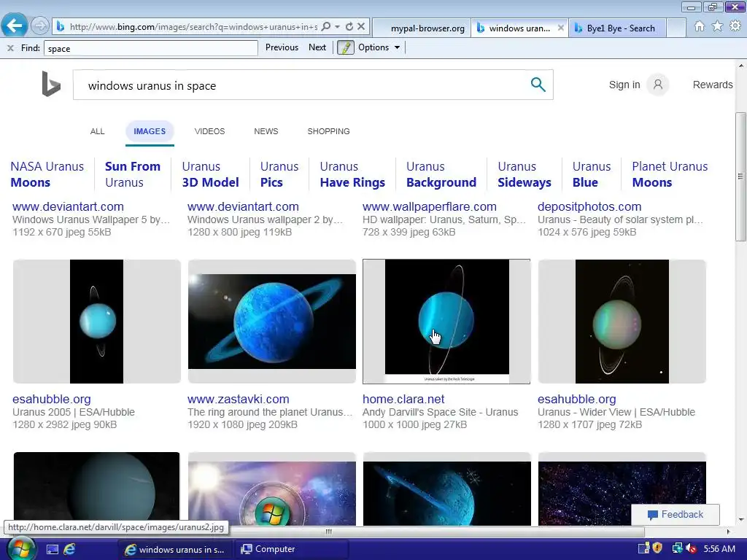The image size is (747, 560).
Task: Open the Find Options dropdown
Action: pyautogui.click(x=379, y=47)
